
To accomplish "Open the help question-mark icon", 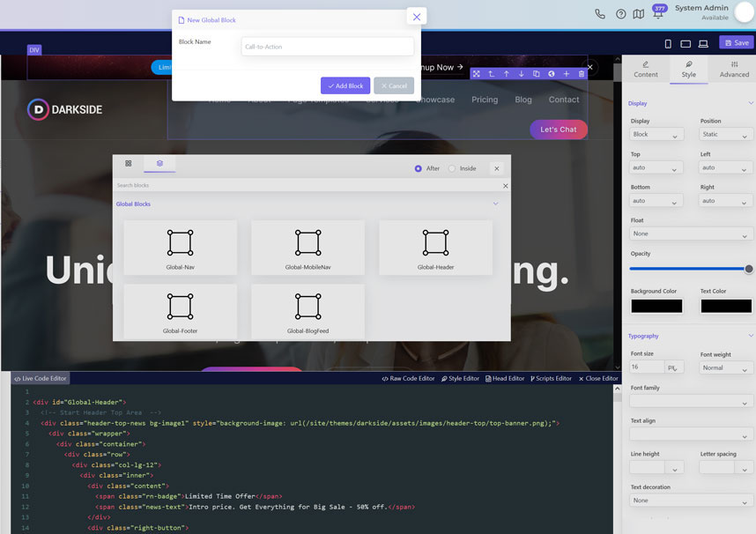I will click(x=620, y=13).
